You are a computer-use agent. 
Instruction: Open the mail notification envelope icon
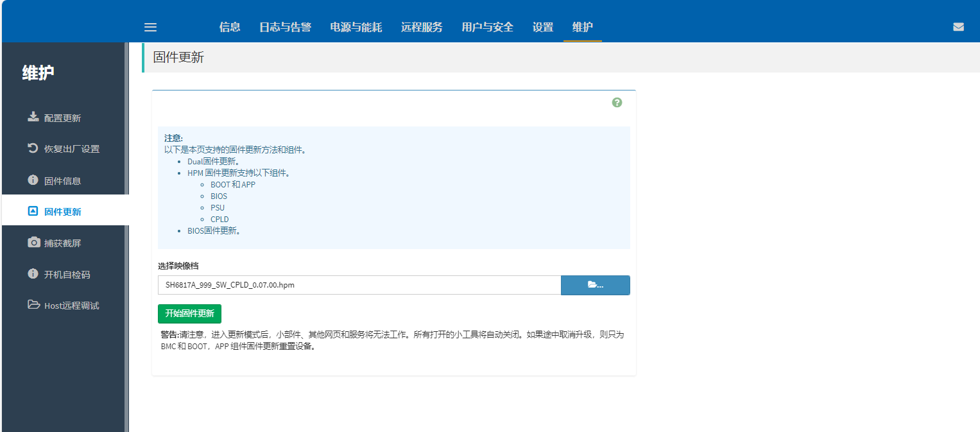(958, 27)
